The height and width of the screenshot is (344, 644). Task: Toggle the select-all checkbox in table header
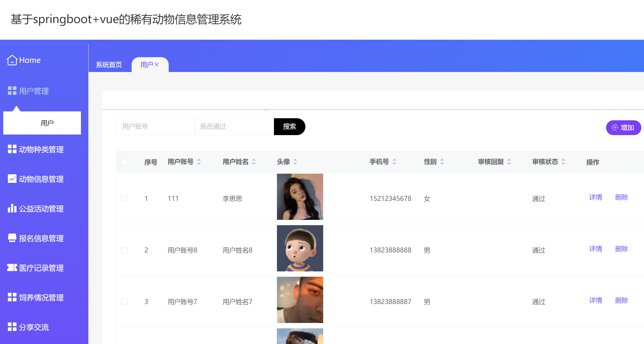(125, 162)
